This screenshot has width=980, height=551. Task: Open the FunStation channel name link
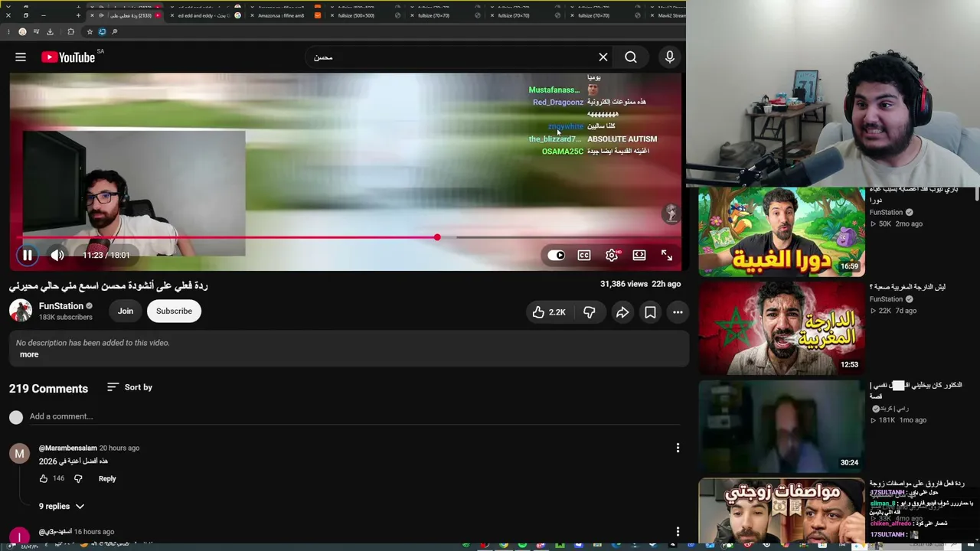[x=61, y=306]
